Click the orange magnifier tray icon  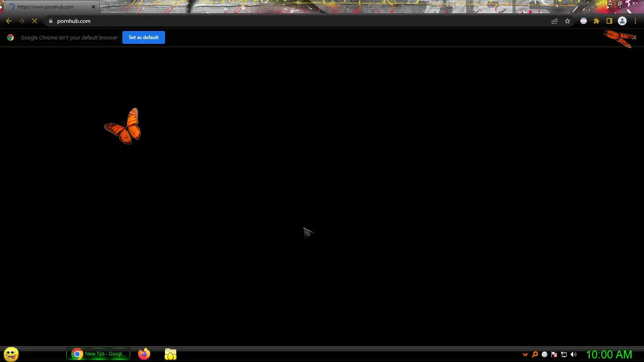coord(535,354)
